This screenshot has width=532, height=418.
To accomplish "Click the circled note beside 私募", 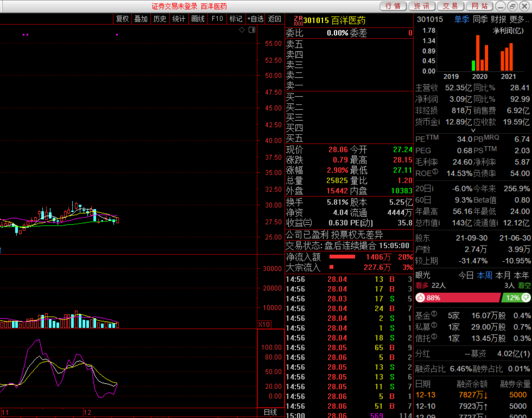I will [x=434, y=325].
